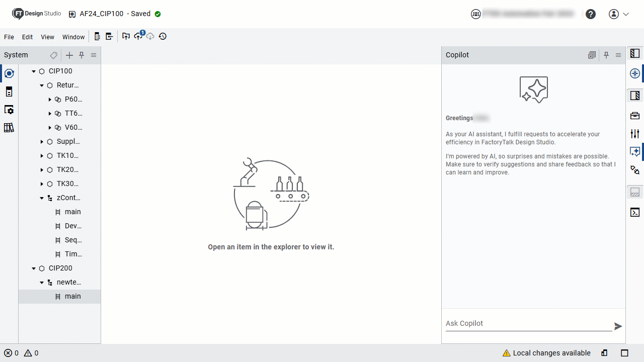
Task: Open version history icon in the toolbar
Action: tap(162, 36)
